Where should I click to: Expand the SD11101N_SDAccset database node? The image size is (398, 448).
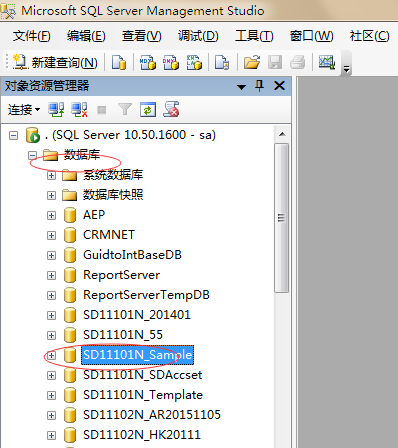click(51, 375)
